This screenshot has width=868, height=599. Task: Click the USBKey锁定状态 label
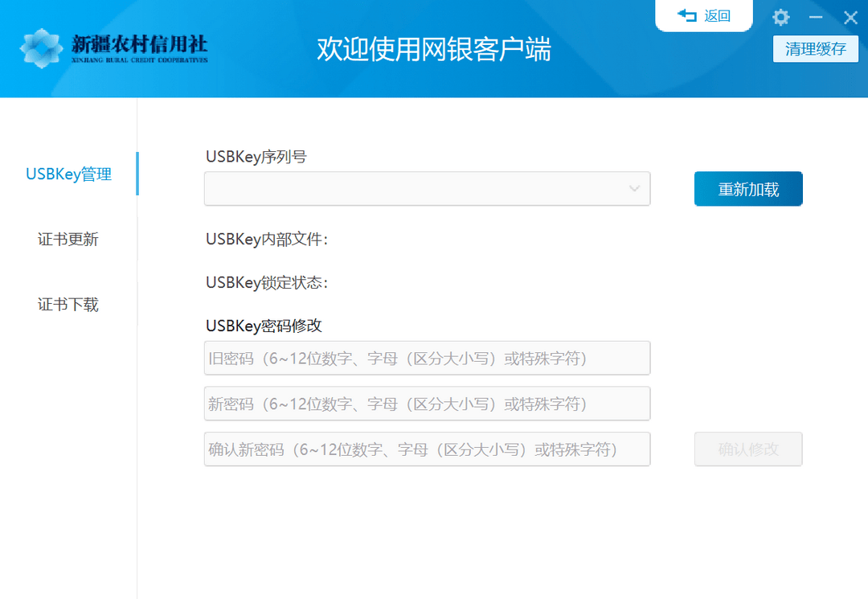click(267, 282)
